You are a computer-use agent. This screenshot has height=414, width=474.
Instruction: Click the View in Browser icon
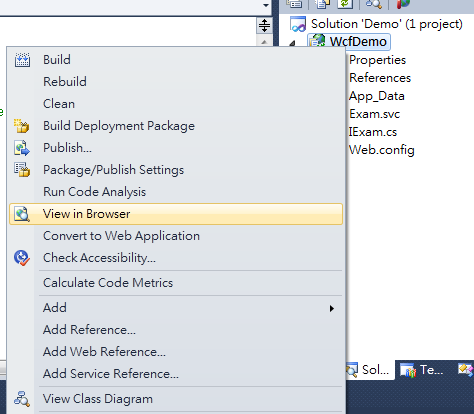point(22,214)
